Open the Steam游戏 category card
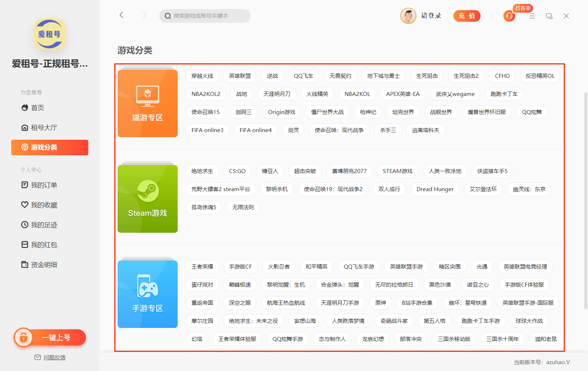 (148, 199)
